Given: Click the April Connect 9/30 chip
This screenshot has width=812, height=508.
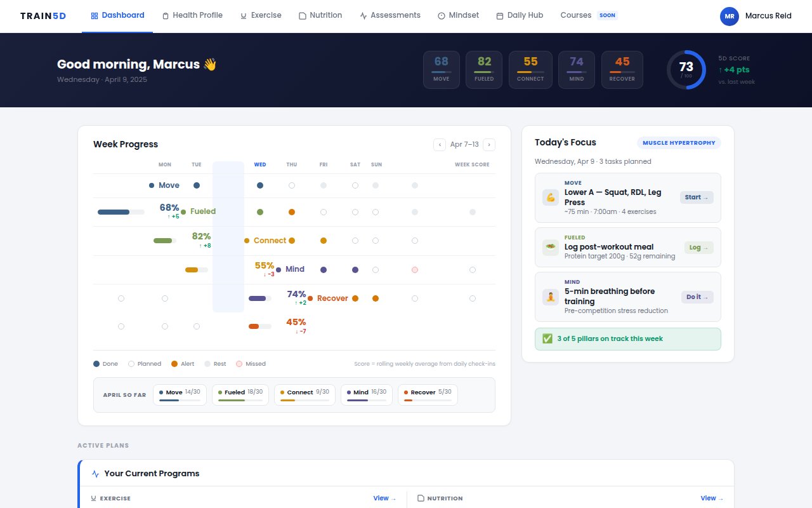Looking at the screenshot, I should [304, 395].
